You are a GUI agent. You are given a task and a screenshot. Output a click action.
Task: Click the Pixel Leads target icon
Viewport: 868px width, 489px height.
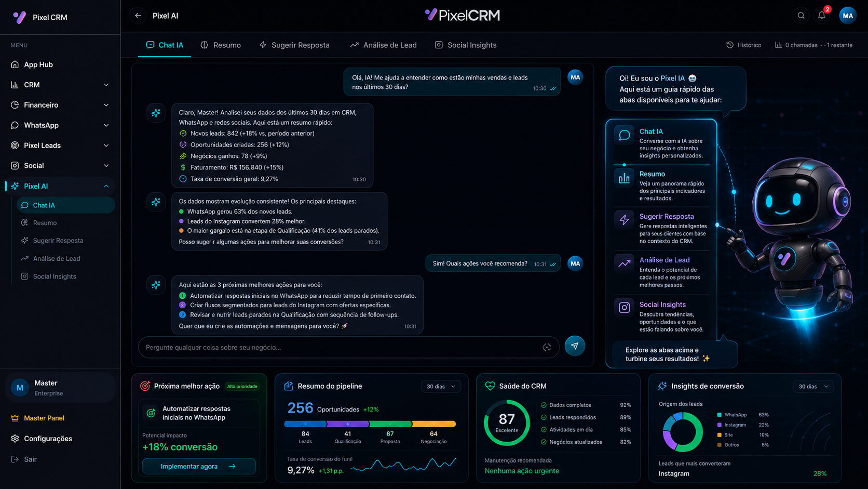pos(15,146)
